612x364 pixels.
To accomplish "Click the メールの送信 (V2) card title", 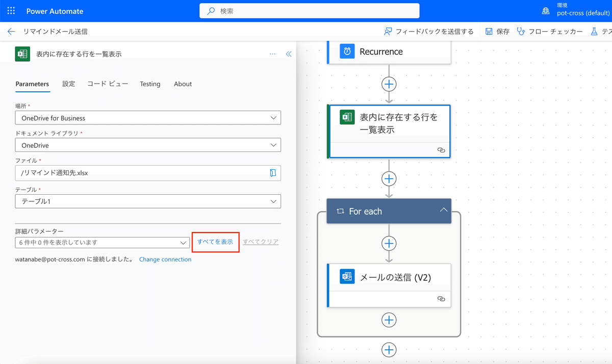I will (x=396, y=277).
